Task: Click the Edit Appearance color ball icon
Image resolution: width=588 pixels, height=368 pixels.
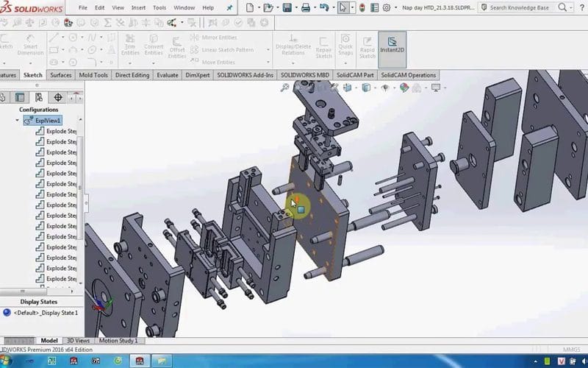Action: pyautogui.click(x=404, y=88)
